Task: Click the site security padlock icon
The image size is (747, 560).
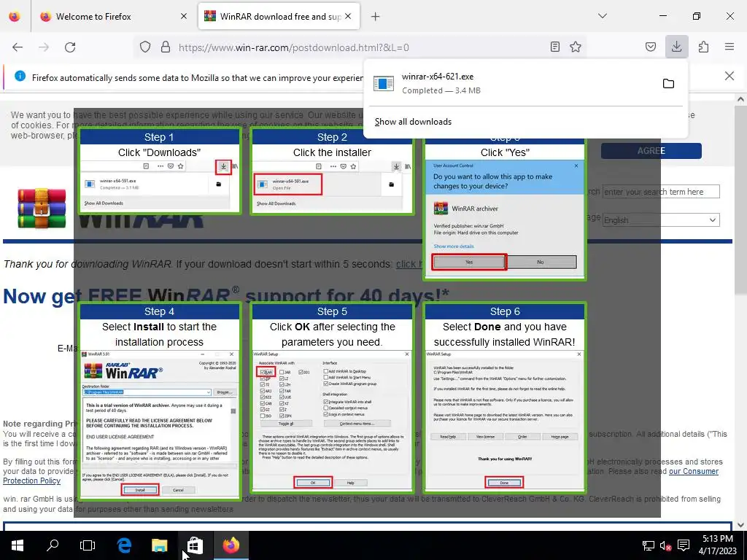Action: (166, 47)
